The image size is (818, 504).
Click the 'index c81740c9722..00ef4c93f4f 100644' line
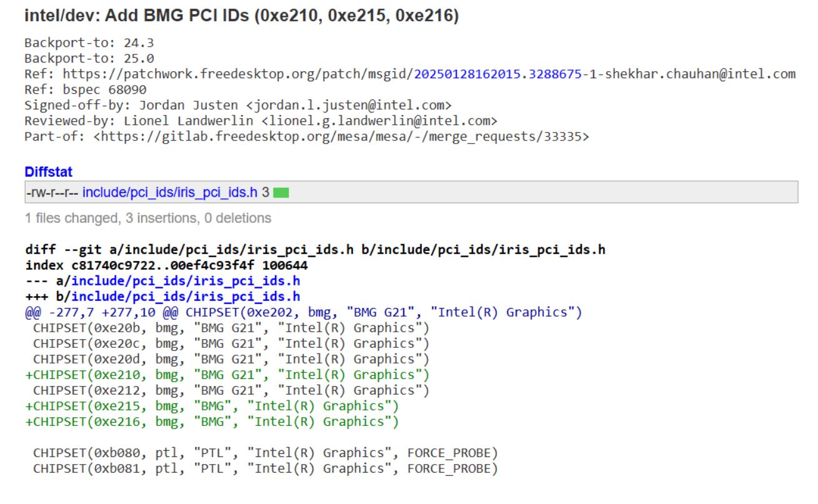point(166,265)
